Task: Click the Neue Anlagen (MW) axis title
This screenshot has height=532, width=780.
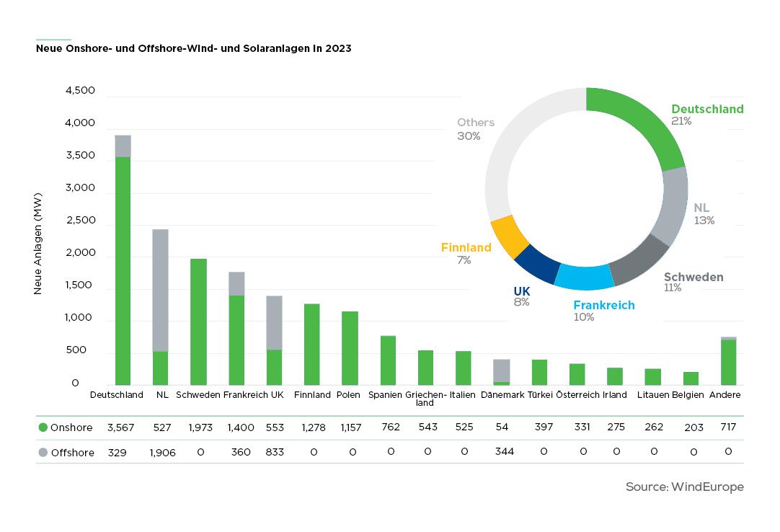Action: point(37,244)
